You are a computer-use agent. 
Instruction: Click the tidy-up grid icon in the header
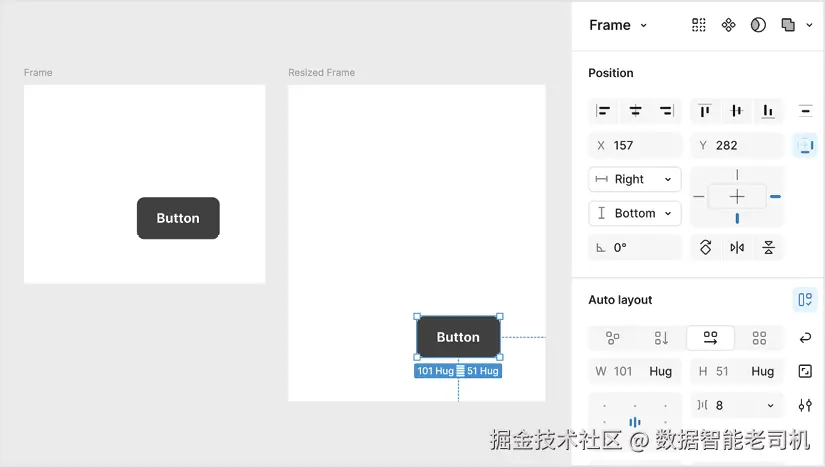[698, 25]
